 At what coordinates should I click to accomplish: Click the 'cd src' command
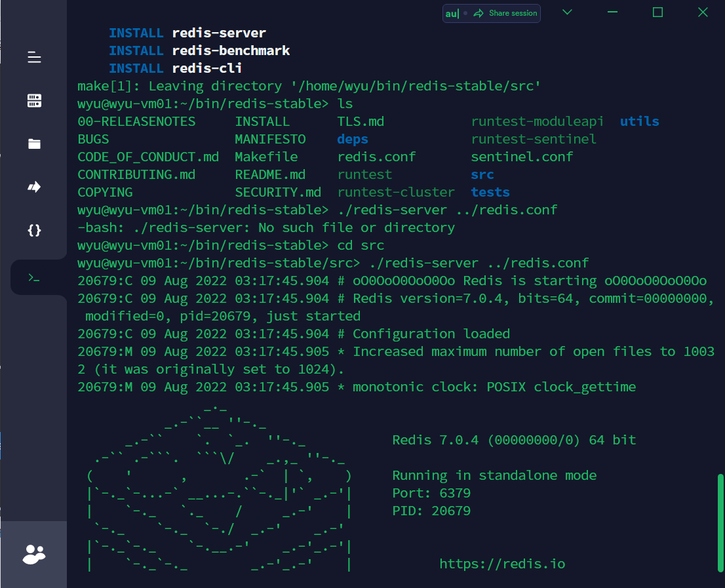(361, 245)
